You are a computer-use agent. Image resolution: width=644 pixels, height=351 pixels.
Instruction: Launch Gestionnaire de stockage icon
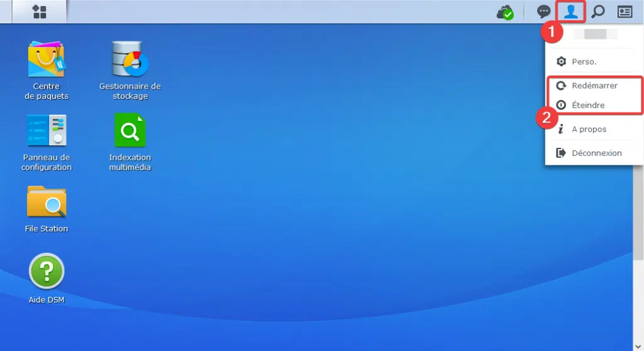point(130,58)
